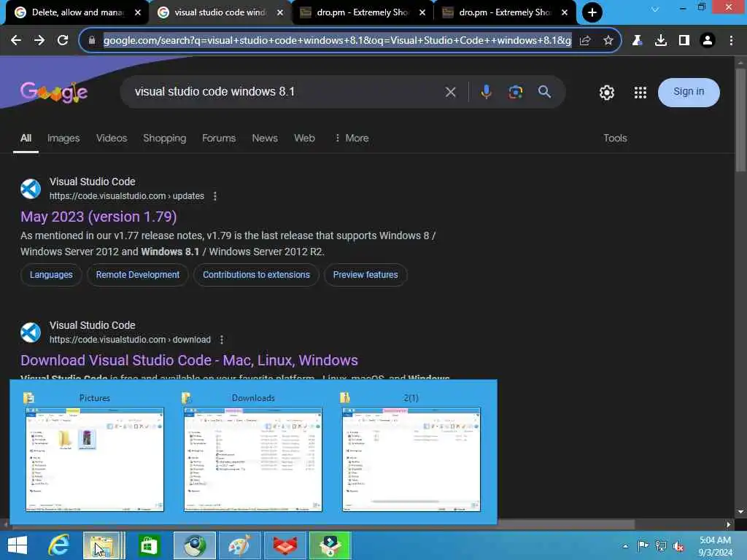Screen dimensions: 747x560
Task: Open the clock showing 5:04 AM
Action: coord(715,546)
